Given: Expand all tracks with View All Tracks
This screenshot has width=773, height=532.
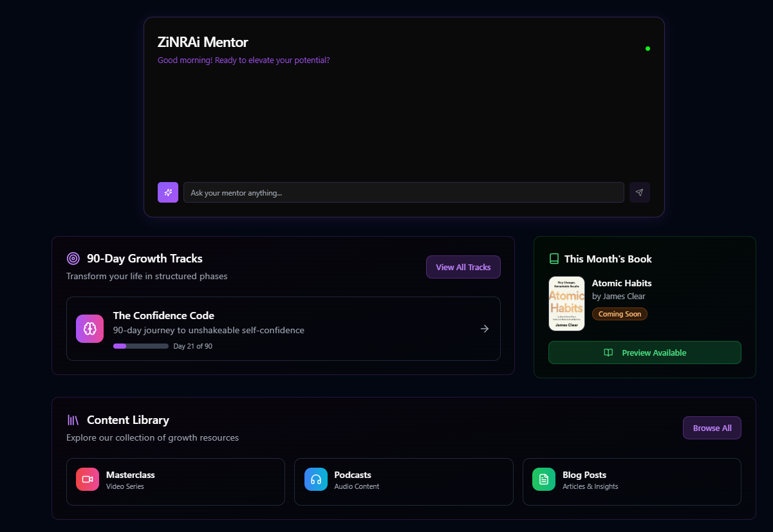Looking at the screenshot, I should [463, 267].
